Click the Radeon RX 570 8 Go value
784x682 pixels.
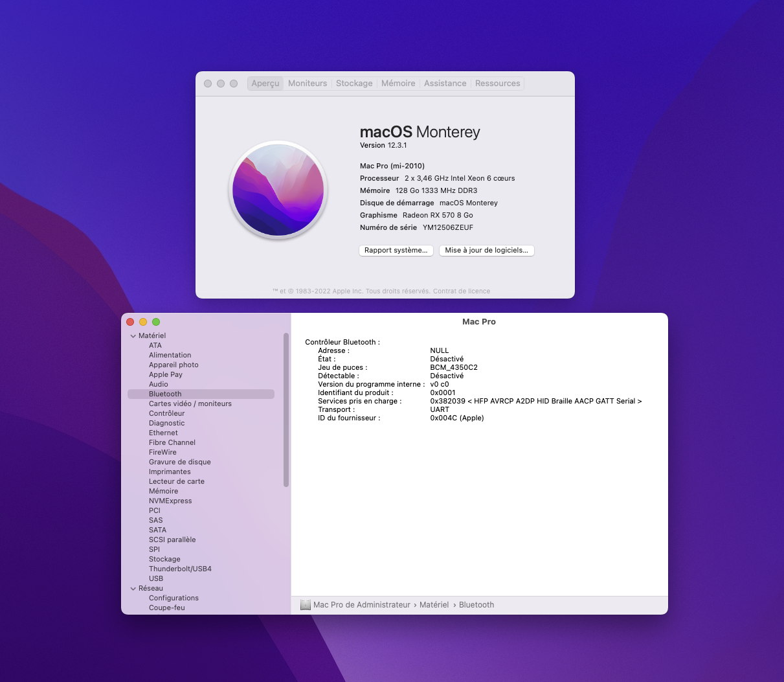tap(438, 215)
